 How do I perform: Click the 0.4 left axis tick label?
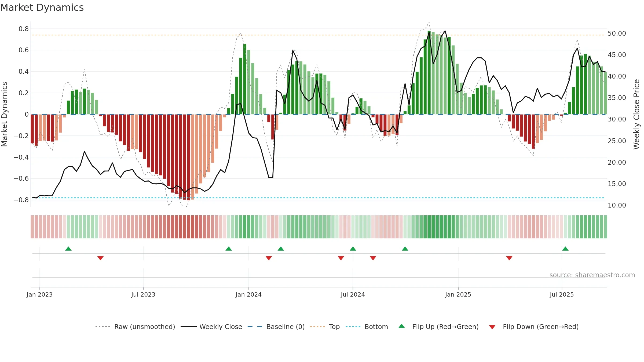pos(24,71)
